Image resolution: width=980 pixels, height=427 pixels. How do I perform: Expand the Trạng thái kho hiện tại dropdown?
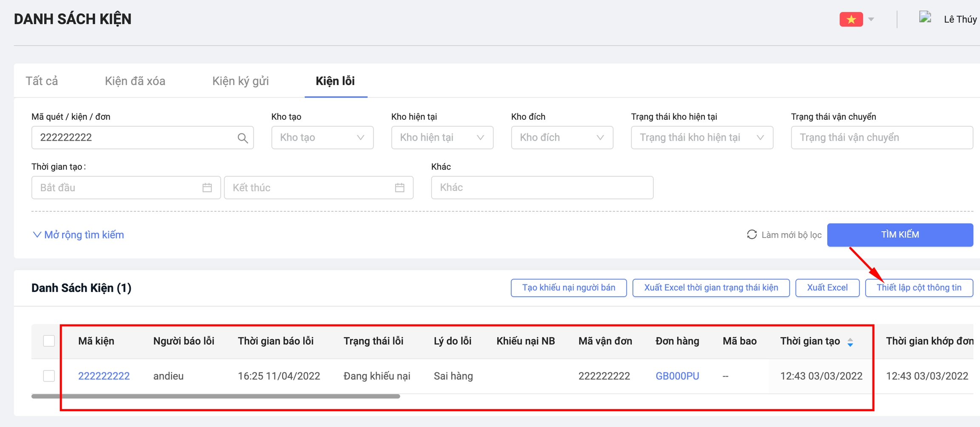click(702, 138)
